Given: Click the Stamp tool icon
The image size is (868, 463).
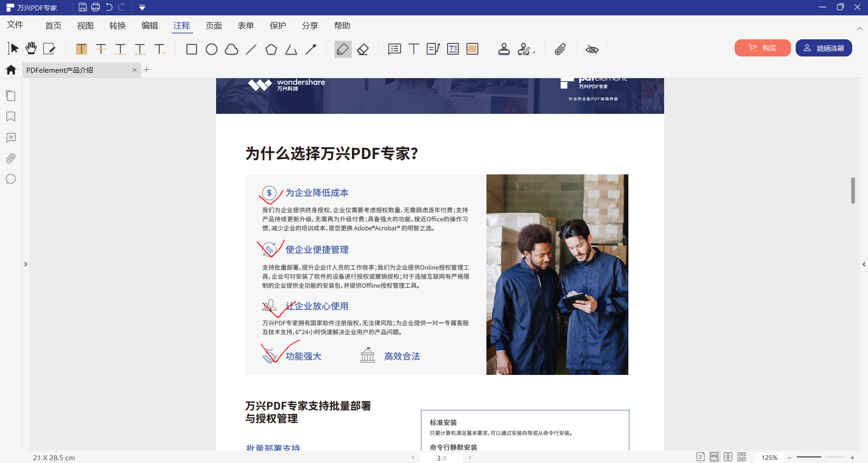Looking at the screenshot, I should (x=504, y=49).
